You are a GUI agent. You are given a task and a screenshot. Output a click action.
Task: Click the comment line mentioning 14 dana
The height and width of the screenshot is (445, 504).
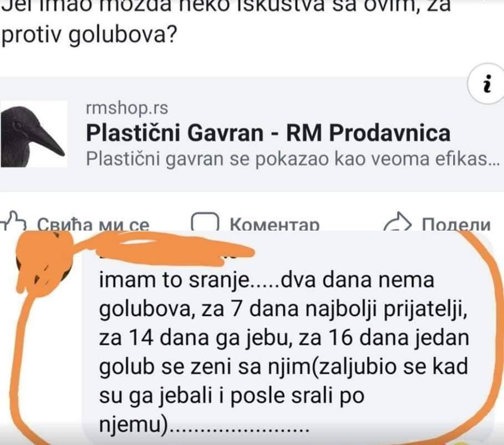(284, 338)
